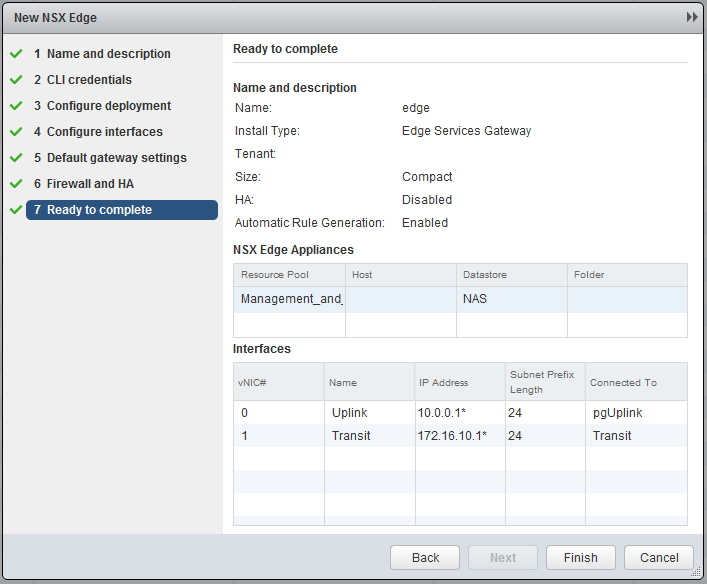Viewport: 707px width, 584px height.
Task: Cancel the New NSX Edge wizard
Action: point(658,558)
